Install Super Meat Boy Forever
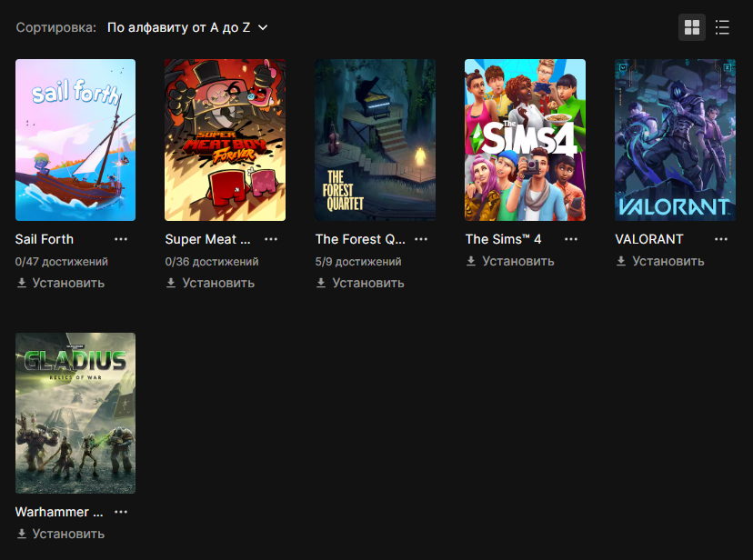Screen dimensions: 753x560 (x=210, y=283)
